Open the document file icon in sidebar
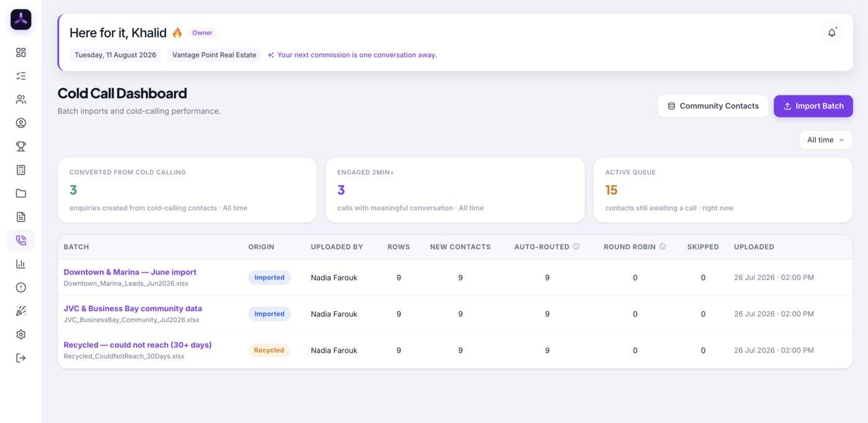 [21, 217]
